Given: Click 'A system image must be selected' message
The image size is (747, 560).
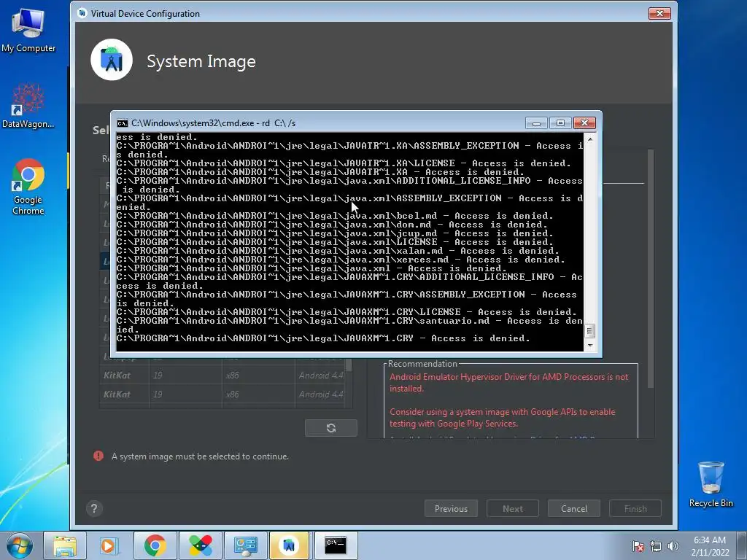Looking at the screenshot, I should pos(200,456).
